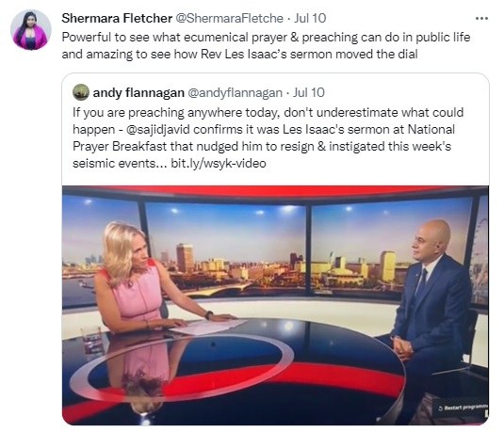Screen dimensions: 504x432
Task: Open the three-dot more options menu
Action: [481, 19]
